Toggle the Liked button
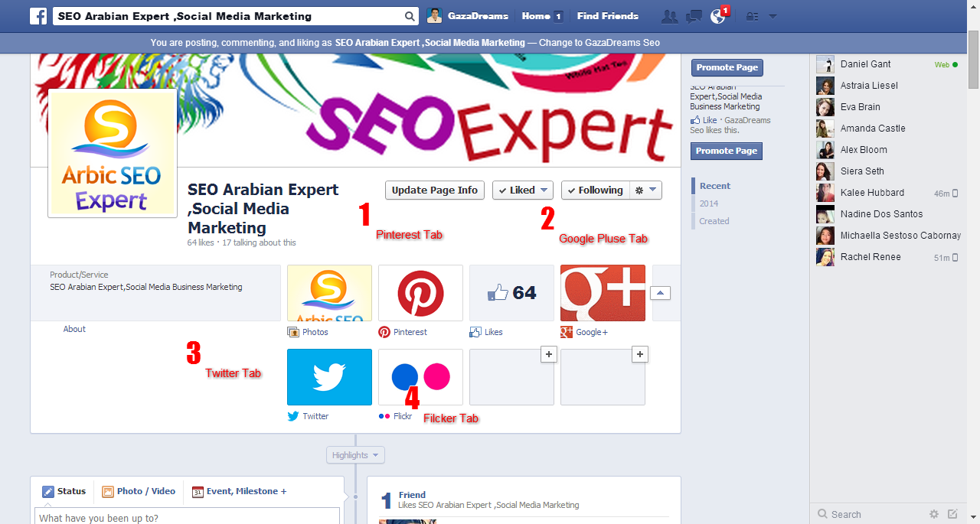Viewport: 980px width, 524px height. tap(523, 190)
